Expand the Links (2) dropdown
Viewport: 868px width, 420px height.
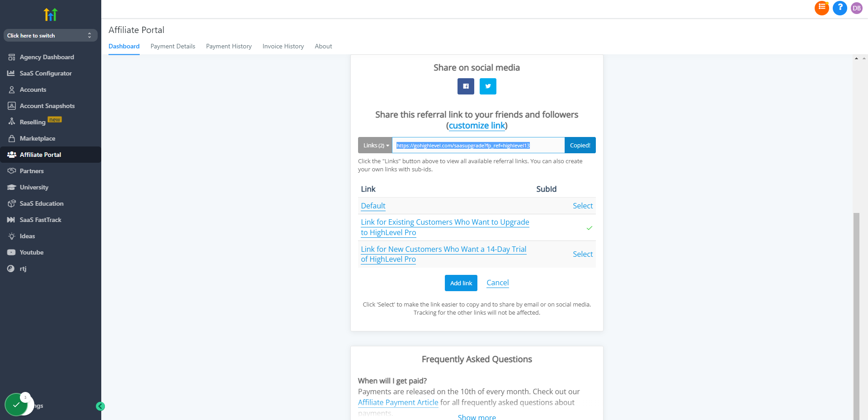375,145
